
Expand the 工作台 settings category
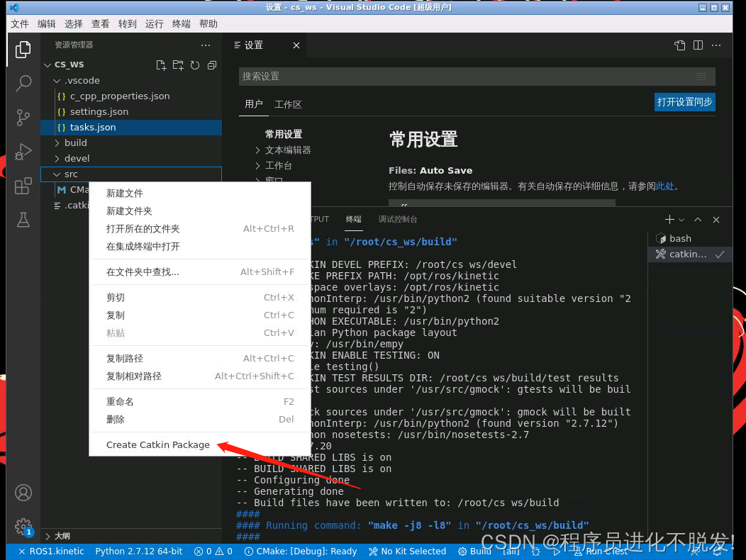click(257, 166)
